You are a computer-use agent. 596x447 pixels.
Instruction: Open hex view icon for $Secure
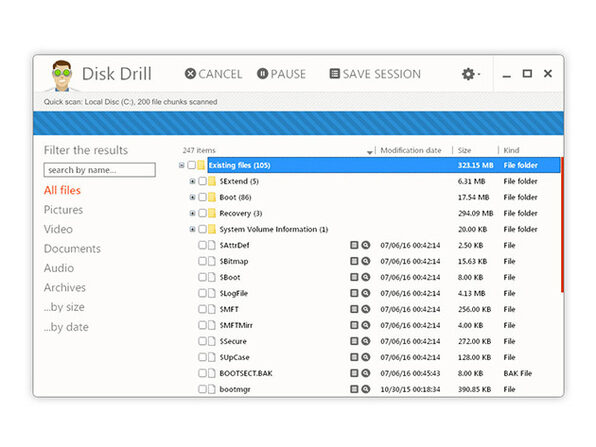click(354, 341)
